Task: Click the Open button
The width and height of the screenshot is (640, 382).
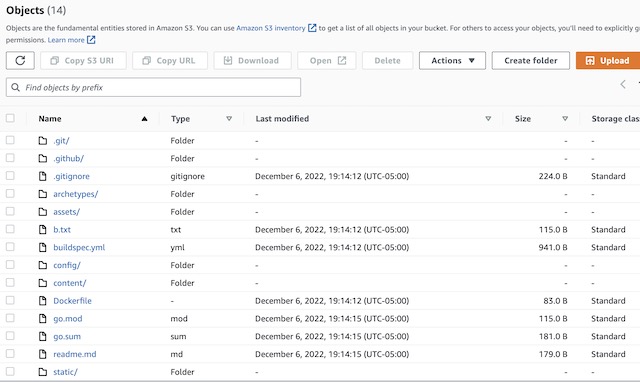Action: tap(327, 60)
